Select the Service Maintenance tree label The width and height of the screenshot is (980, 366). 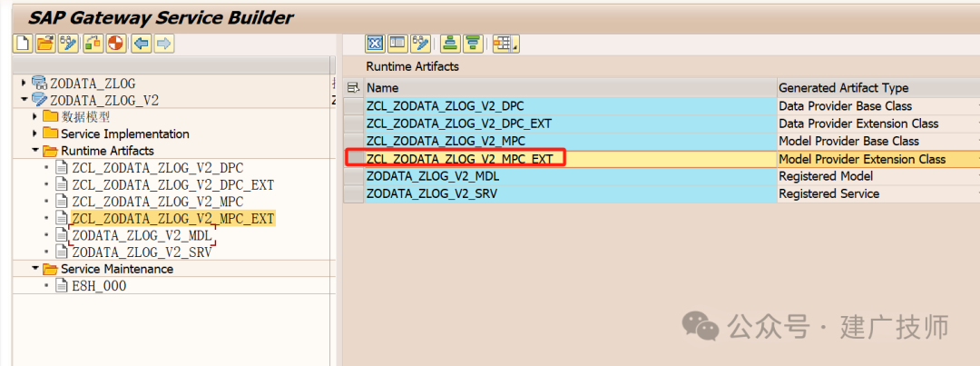(x=117, y=269)
